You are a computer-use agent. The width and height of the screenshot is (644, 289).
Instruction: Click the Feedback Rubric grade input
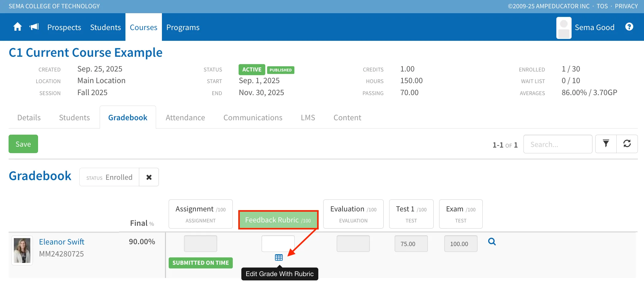(x=278, y=244)
